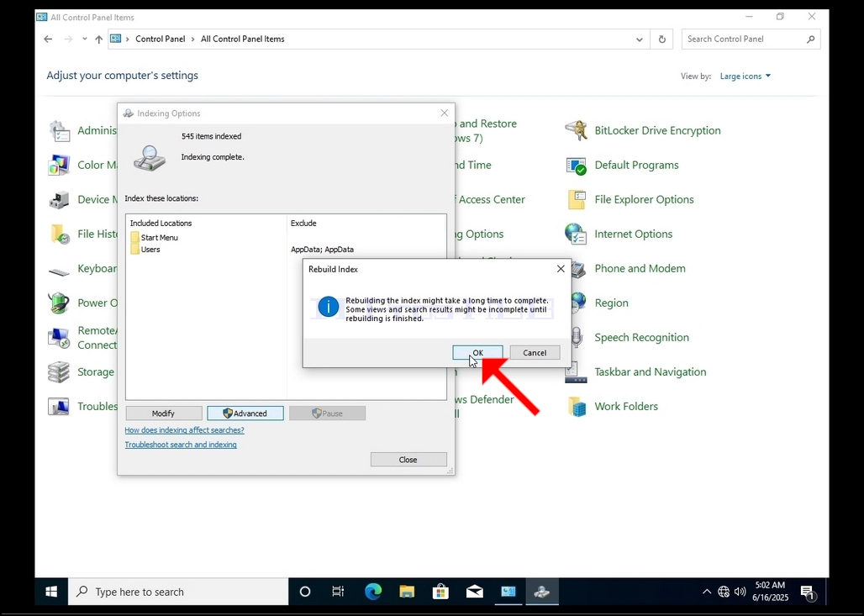Viewport: 864px width, 616px height.
Task: Open 'How does indexing affect searches?' link
Action: (x=185, y=429)
